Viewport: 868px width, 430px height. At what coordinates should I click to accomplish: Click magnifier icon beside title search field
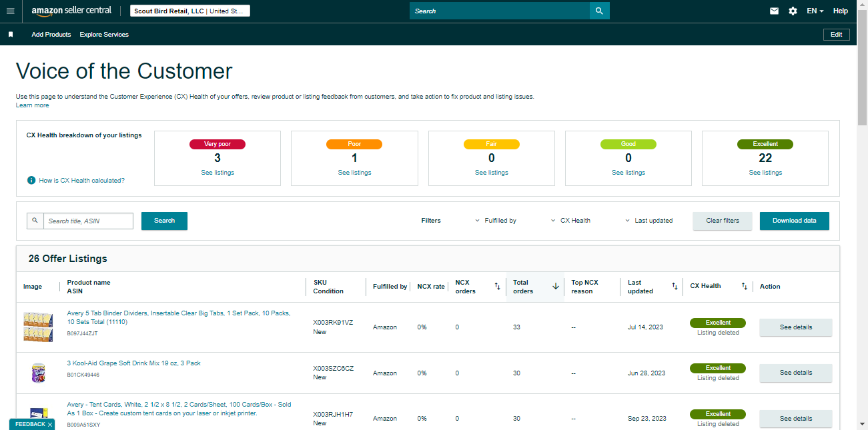click(x=35, y=221)
